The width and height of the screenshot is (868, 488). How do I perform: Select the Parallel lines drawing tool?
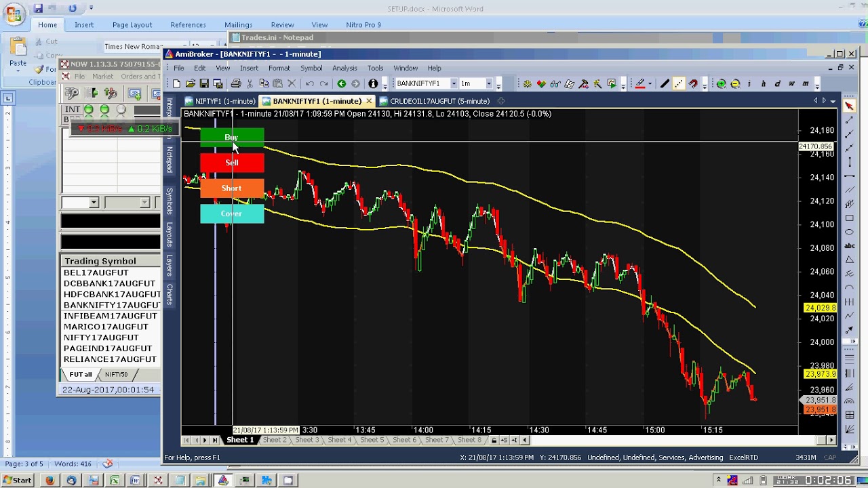pyautogui.click(x=849, y=189)
